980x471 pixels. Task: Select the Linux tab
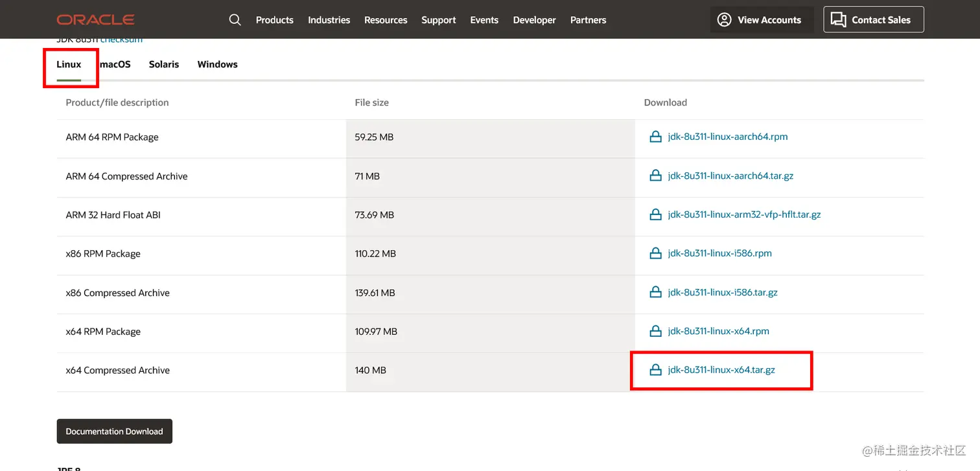click(x=69, y=64)
